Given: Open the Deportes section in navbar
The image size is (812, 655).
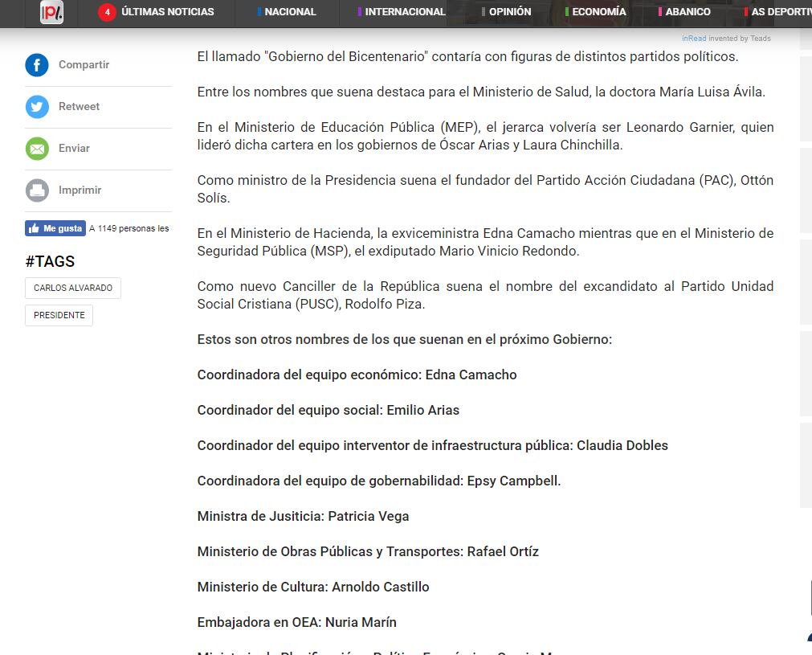Looking at the screenshot, I should [779, 12].
